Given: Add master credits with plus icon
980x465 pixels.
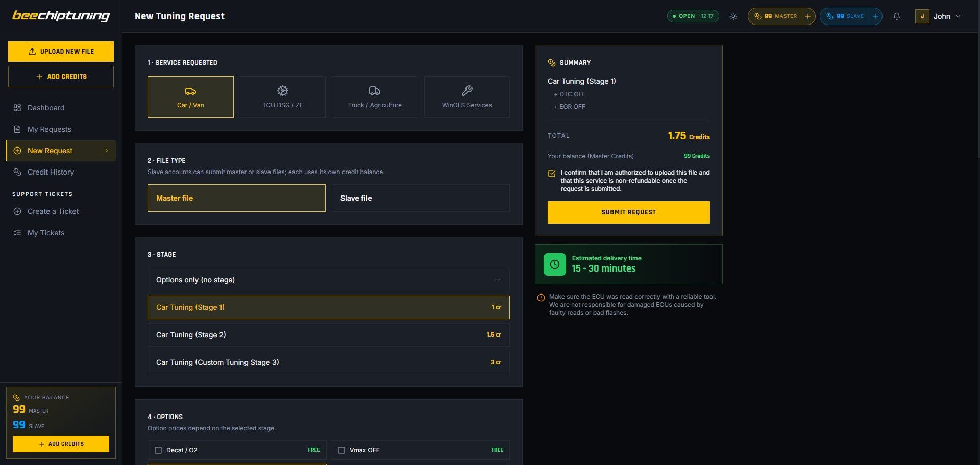Looking at the screenshot, I should [808, 16].
